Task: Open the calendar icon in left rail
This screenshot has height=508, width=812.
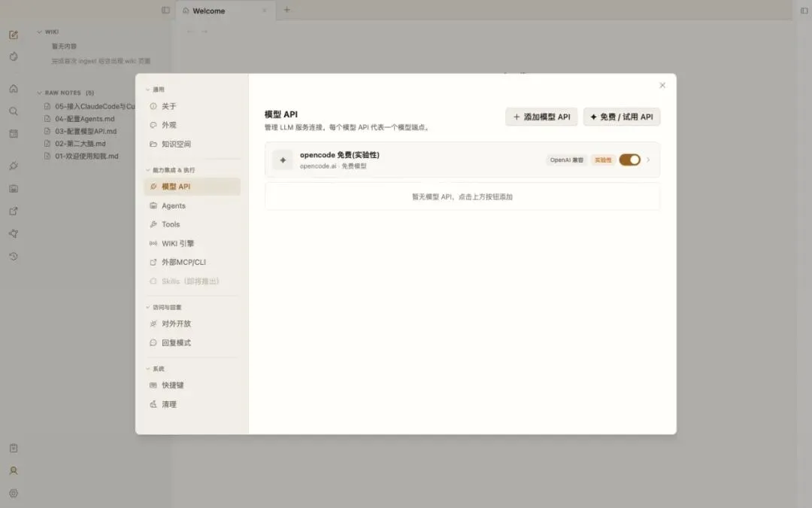Action: (14, 134)
